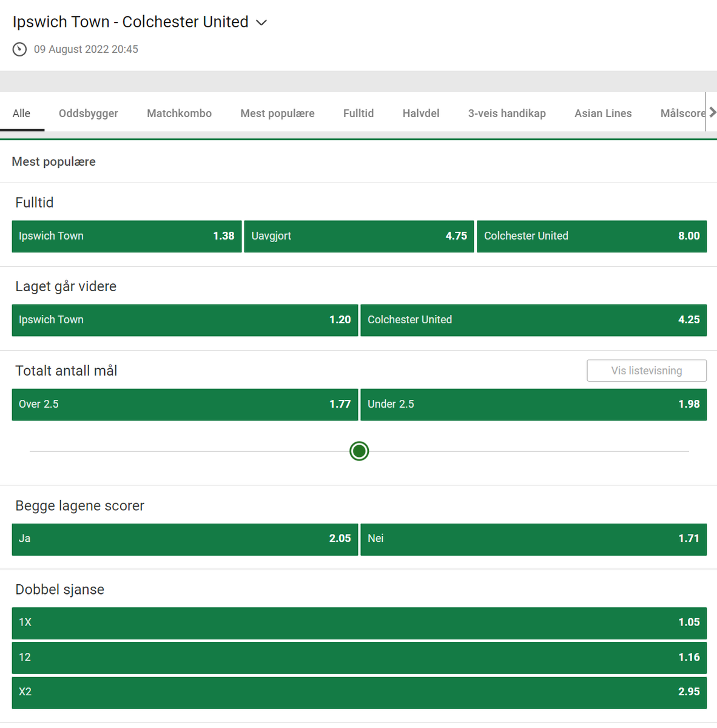The height and width of the screenshot is (728, 717).
Task: Switch to the Oddsbygger tab
Action: [89, 113]
